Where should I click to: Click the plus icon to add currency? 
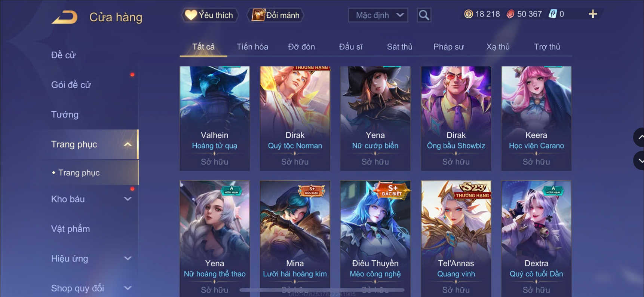(593, 14)
